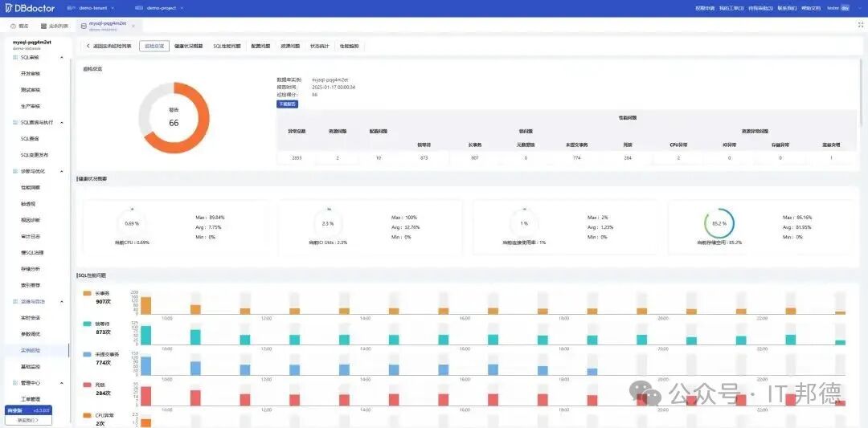Viewport: 868px width, 428px height.
Task: Open 我的工单 in top bar
Action: point(731,8)
